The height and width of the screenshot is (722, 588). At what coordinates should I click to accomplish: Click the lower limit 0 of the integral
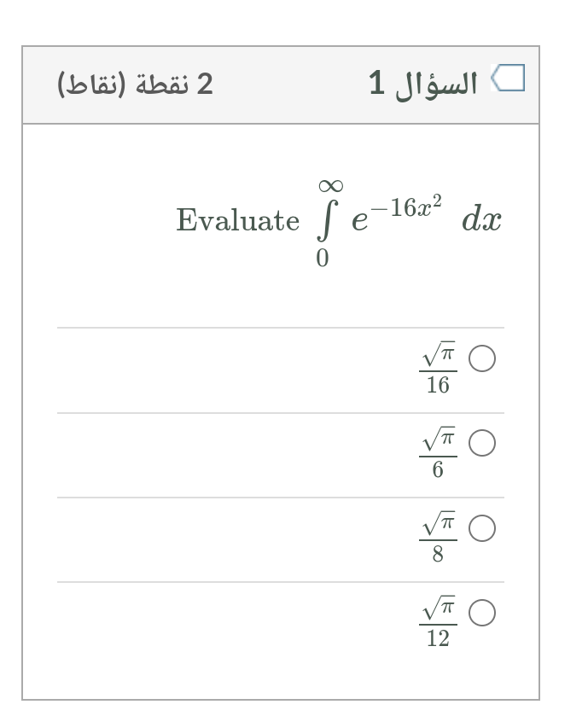[323, 258]
